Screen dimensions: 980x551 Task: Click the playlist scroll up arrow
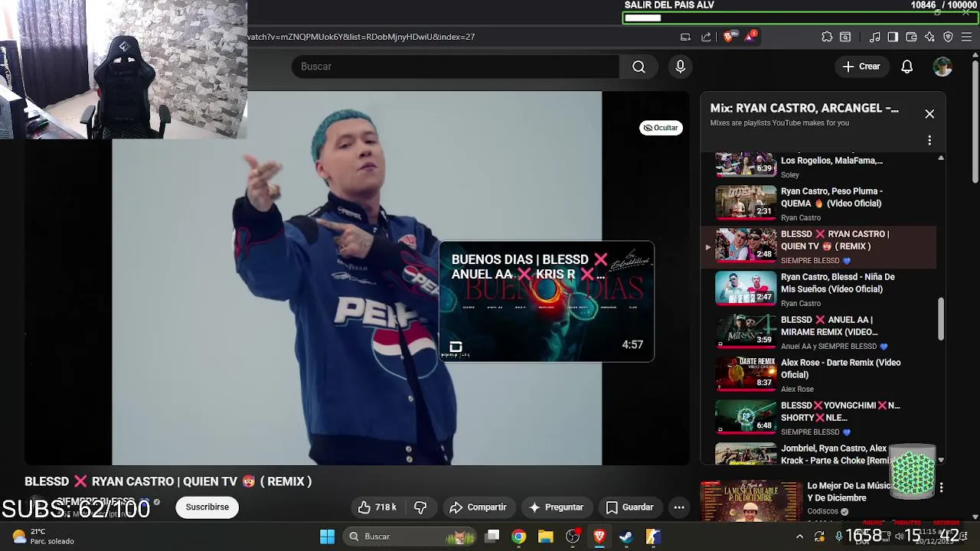point(941,158)
